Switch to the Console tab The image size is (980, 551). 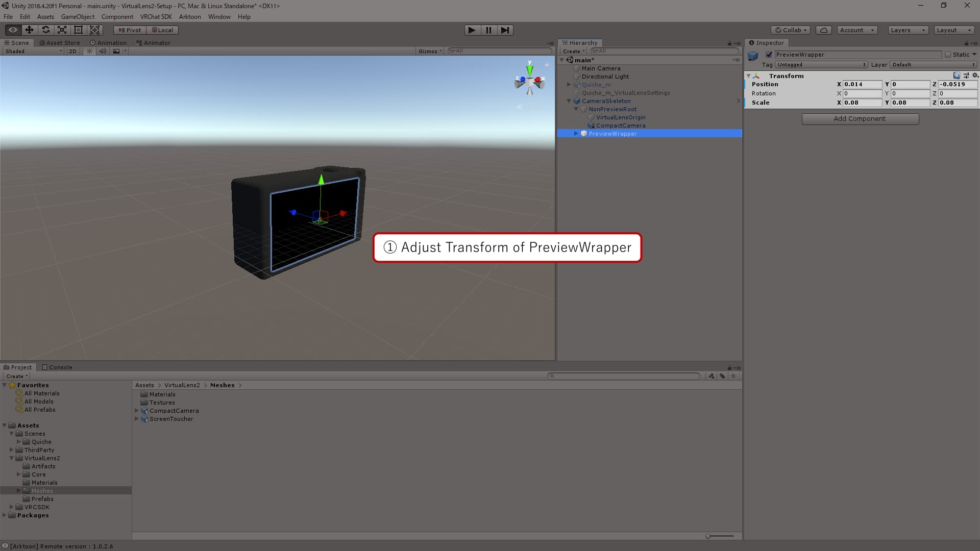57,367
